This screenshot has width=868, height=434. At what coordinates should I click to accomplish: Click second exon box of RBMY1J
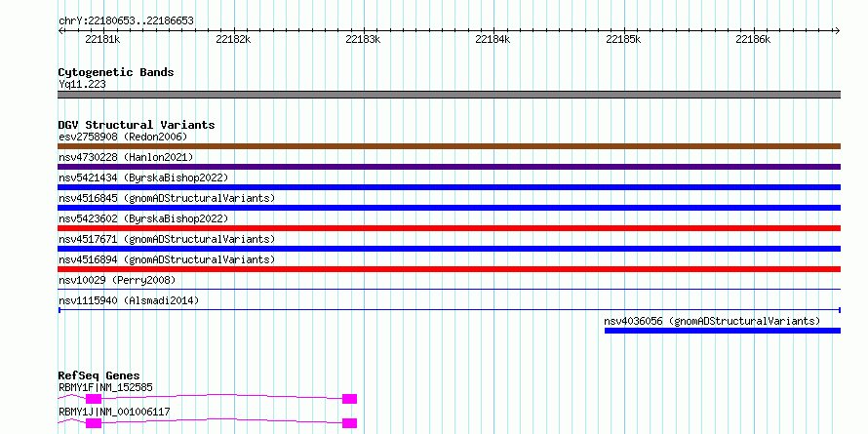click(350, 423)
